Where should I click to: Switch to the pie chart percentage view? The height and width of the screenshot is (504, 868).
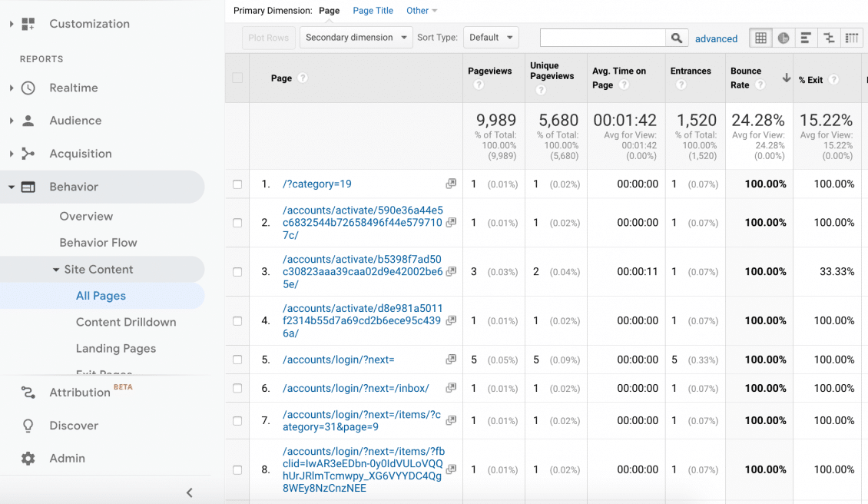point(784,38)
